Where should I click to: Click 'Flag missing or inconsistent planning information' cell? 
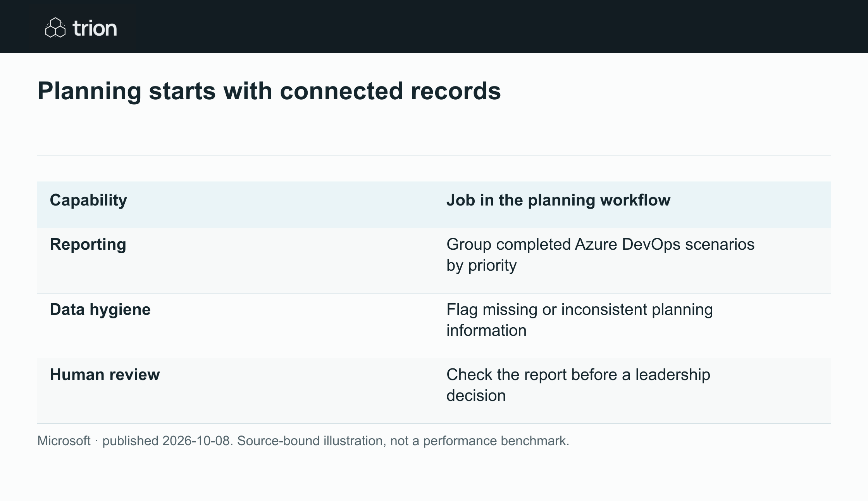(x=579, y=320)
